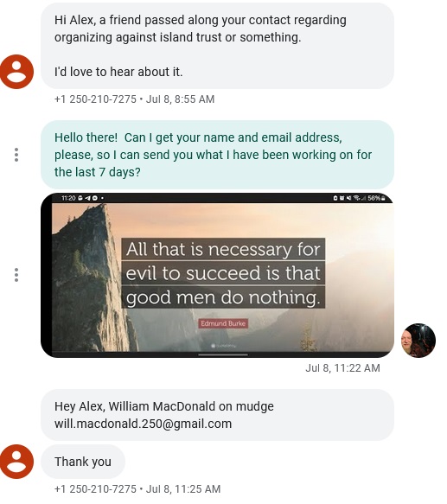The height and width of the screenshot is (504, 447).
Task: Click the contact avatar beside first message
Action: tap(16, 72)
